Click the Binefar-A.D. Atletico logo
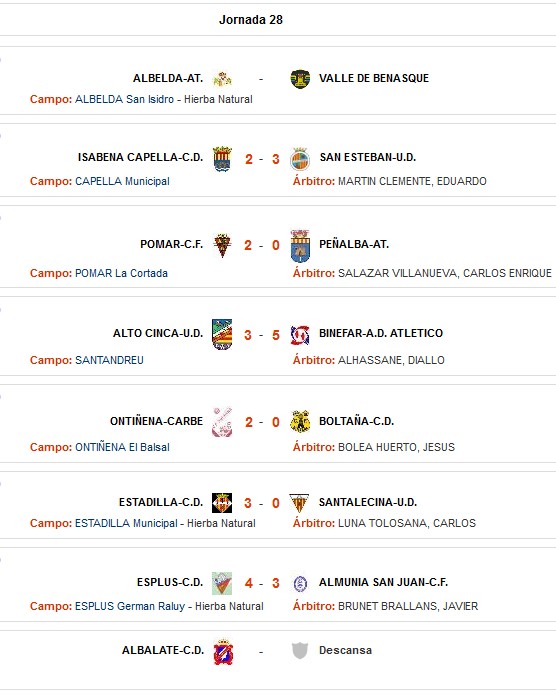This screenshot has height=698, width=556. tap(300, 335)
